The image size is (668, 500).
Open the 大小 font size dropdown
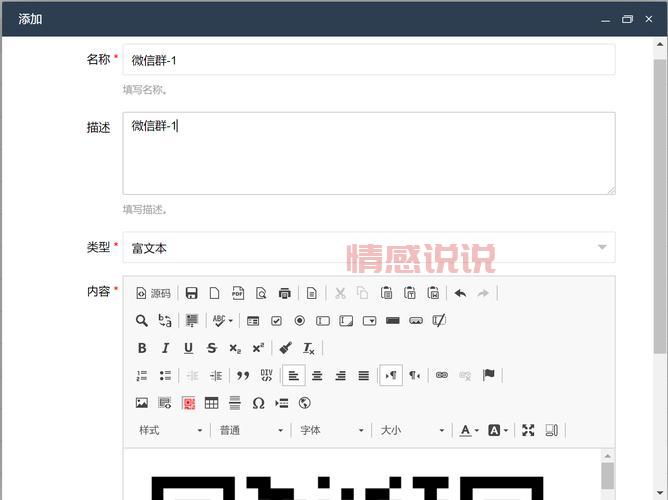(x=412, y=430)
